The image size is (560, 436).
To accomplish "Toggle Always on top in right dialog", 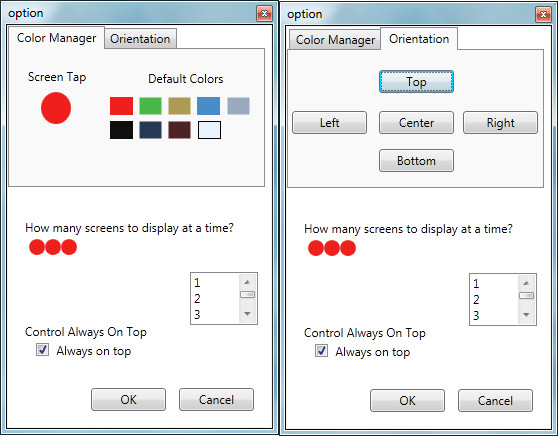I will click(321, 351).
